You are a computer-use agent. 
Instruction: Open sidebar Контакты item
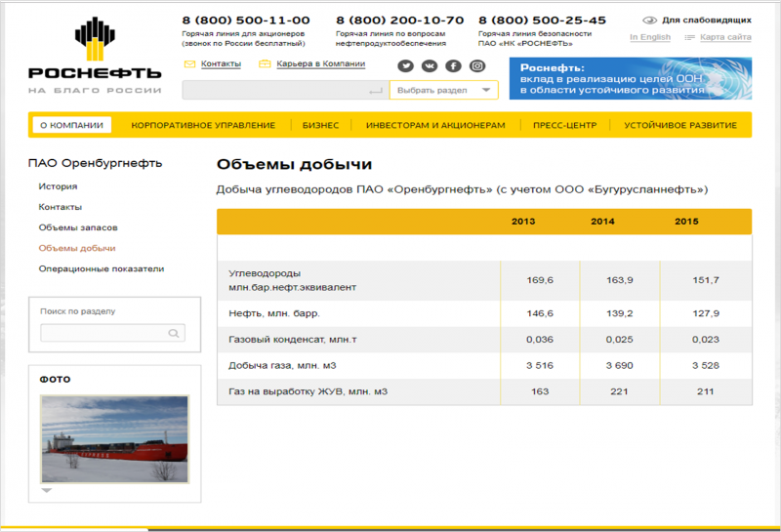(x=61, y=207)
